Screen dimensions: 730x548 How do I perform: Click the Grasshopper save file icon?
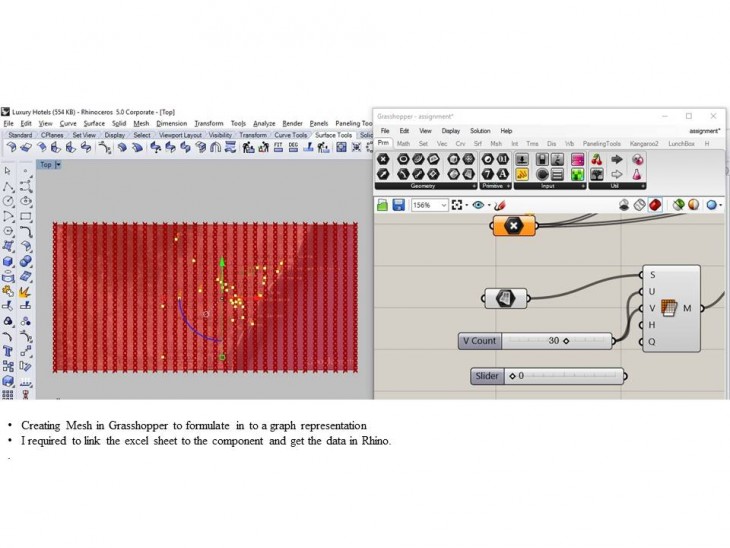click(x=398, y=205)
